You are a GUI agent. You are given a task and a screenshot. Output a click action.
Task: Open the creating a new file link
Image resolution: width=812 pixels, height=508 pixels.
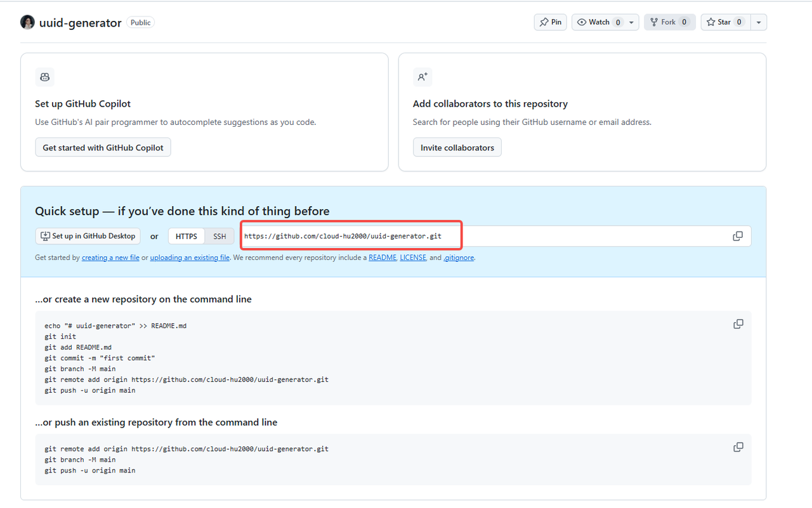pyautogui.click(x=110, y=258)
